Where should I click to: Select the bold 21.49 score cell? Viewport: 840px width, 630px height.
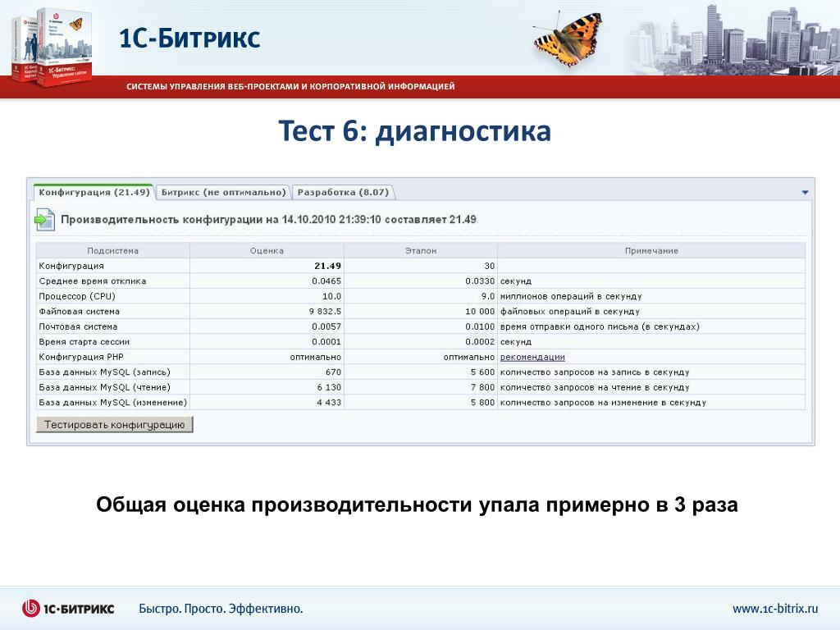(x=327, y=266)
